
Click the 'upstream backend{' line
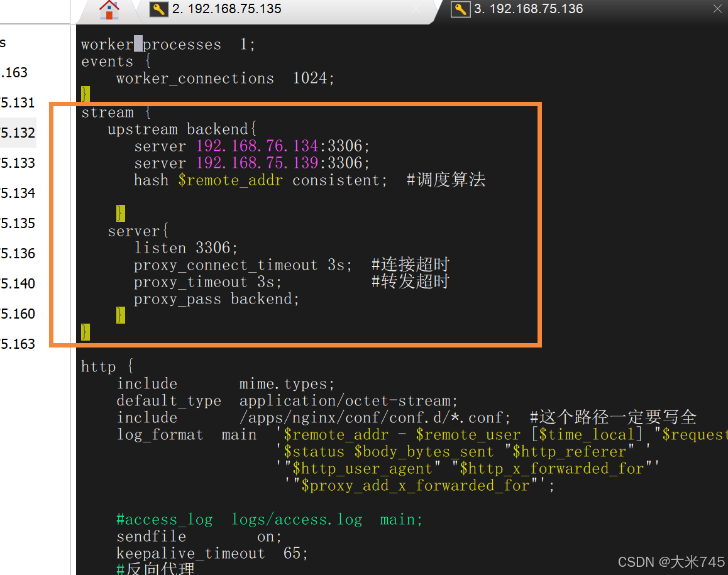click(182, 129)
